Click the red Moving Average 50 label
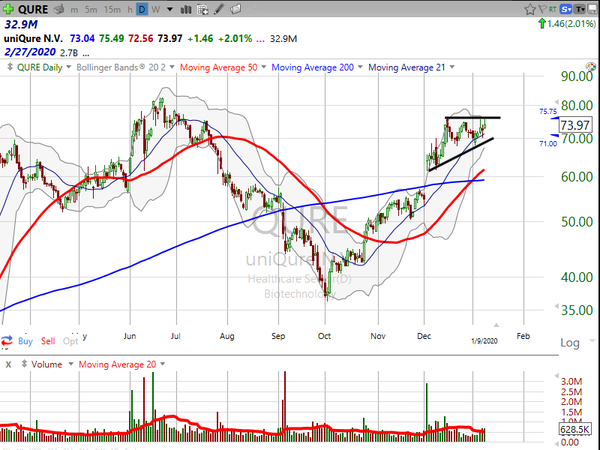Screen dimensions: 600x450 [218, 67]
